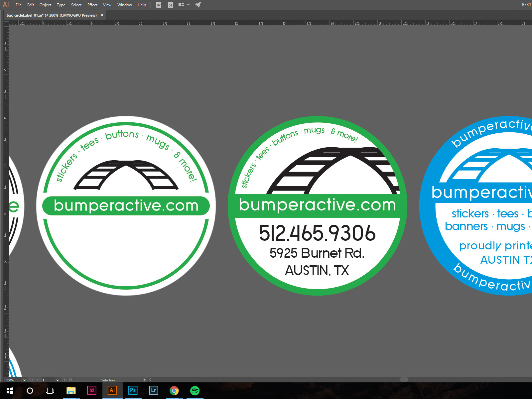Switch to Adobe Photoshop in taskbar

(x=133, y=390)
